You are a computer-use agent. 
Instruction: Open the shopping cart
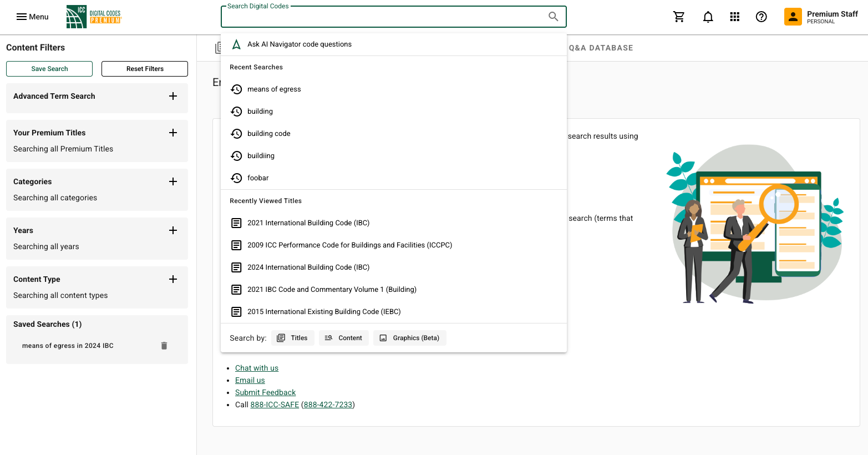click(x=679, y=17)
